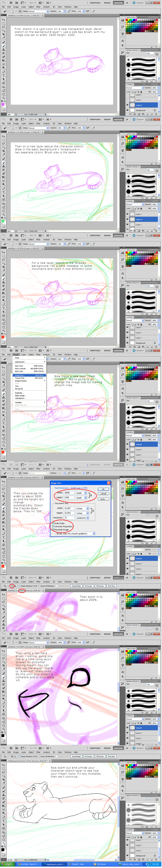Click OK in the Image Size dialog

[x=103, y=489]
